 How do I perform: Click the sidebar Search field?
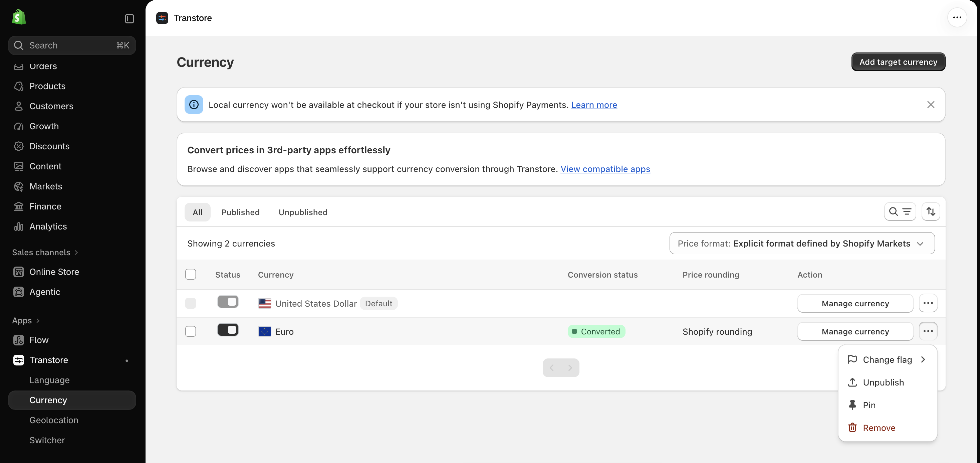[72, 45]
